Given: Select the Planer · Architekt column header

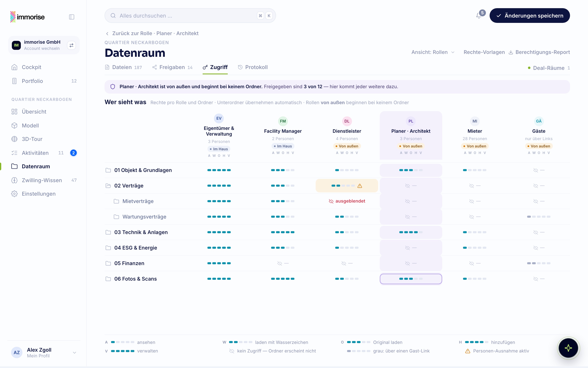Looking at the screenshot, I should [411, 135].
